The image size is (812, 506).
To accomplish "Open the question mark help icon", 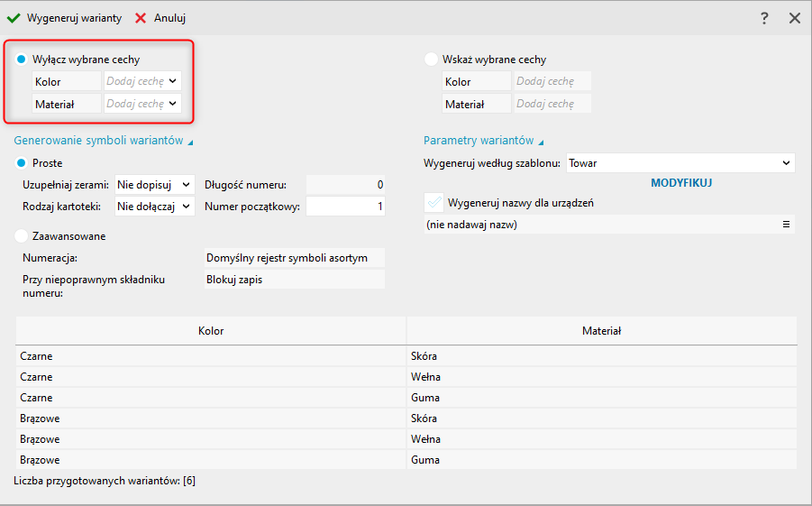I will tap(764, 18).
